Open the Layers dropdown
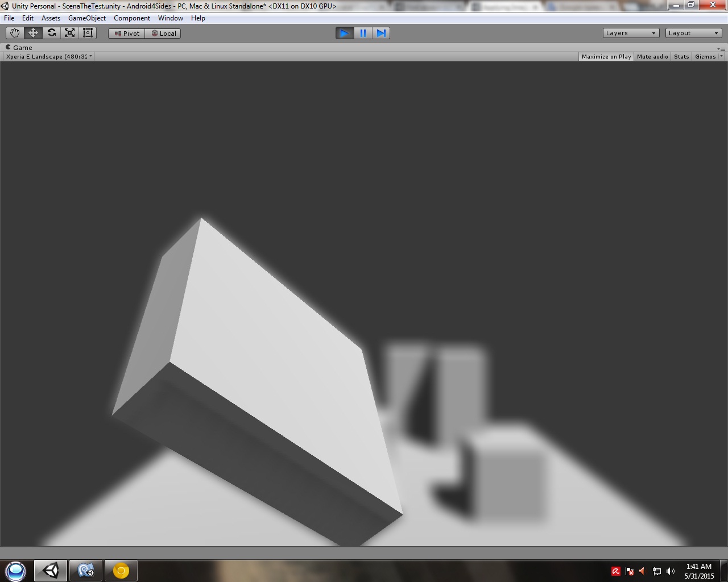728x582 pixels. click(630, 32)
